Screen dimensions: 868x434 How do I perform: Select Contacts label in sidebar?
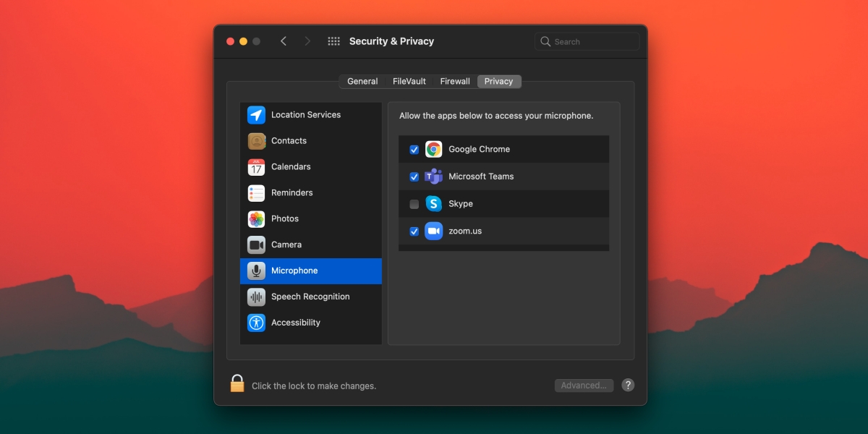(x=289, y=141)
